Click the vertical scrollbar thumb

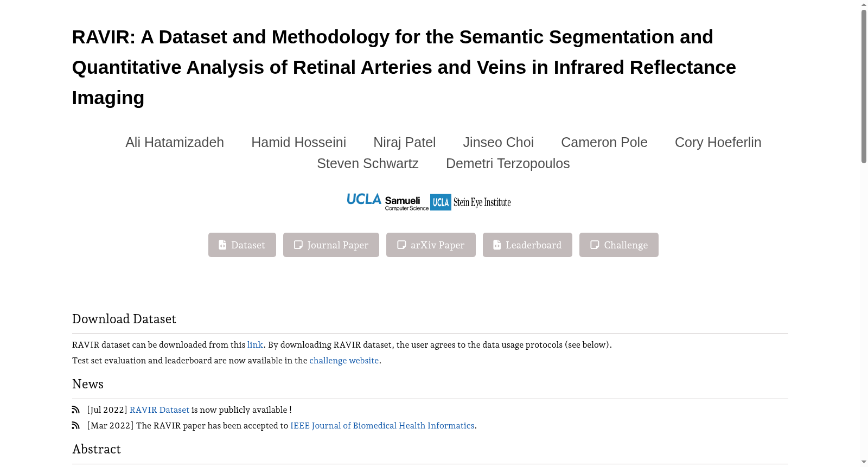click(x=864, y=86)
